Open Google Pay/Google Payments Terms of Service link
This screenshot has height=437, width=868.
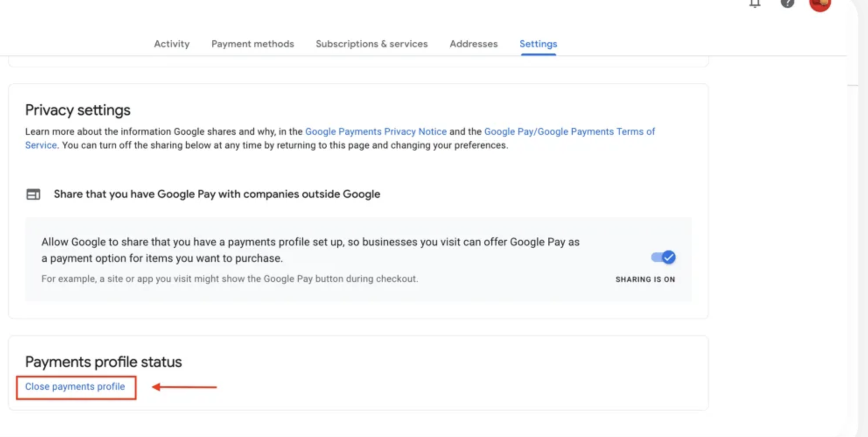click(x=569, y=131)
